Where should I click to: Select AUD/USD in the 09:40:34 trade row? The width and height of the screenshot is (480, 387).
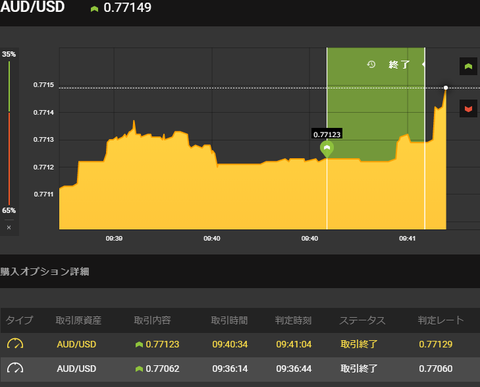pos(76,344)
